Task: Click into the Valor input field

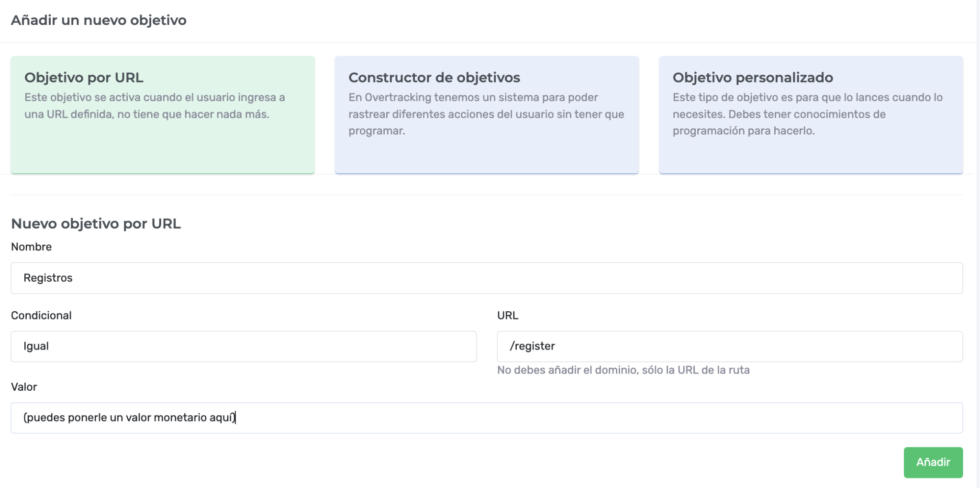Action: 487,418
